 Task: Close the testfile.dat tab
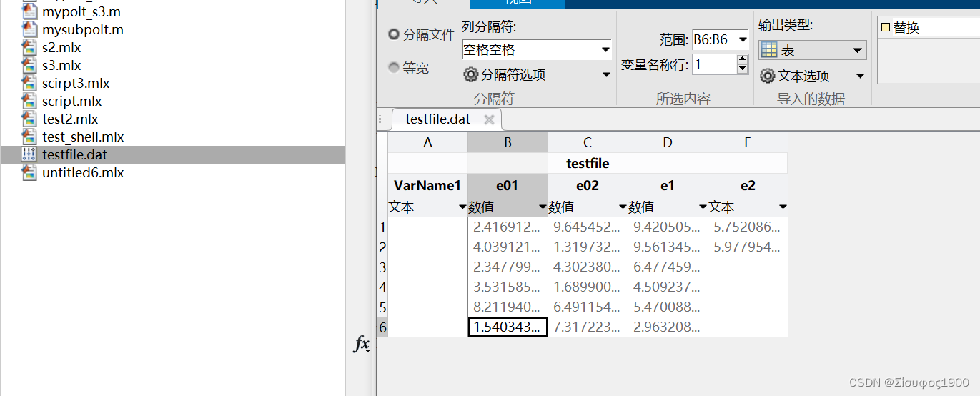click(x=489, y=119)
